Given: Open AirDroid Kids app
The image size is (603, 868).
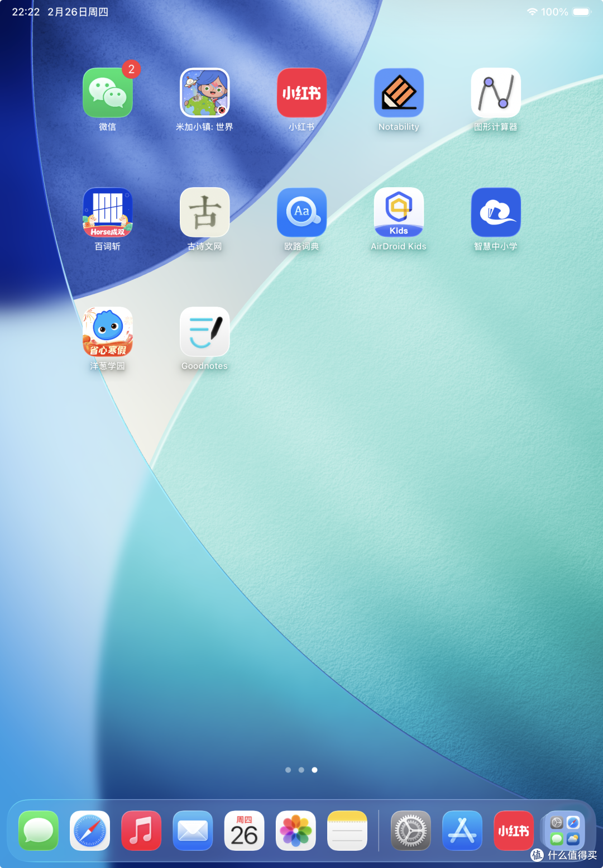Looking at the screenshot, I should click(399, 212).
